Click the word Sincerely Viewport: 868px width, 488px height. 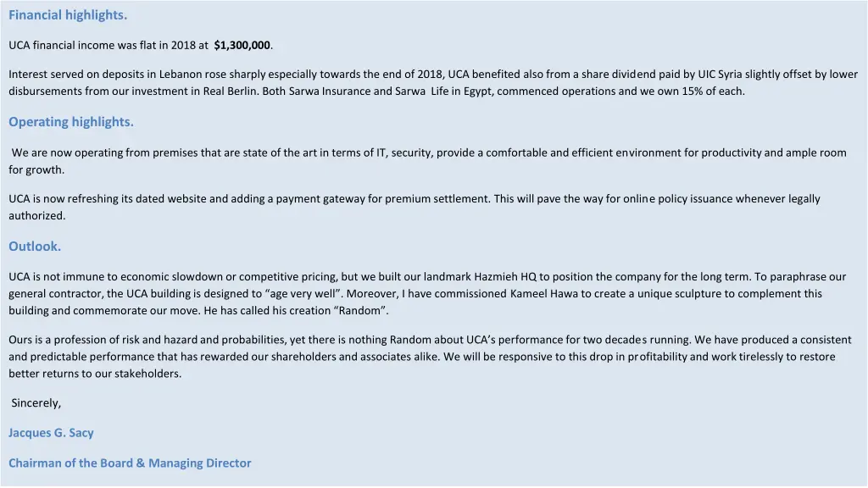click(36, 402)
